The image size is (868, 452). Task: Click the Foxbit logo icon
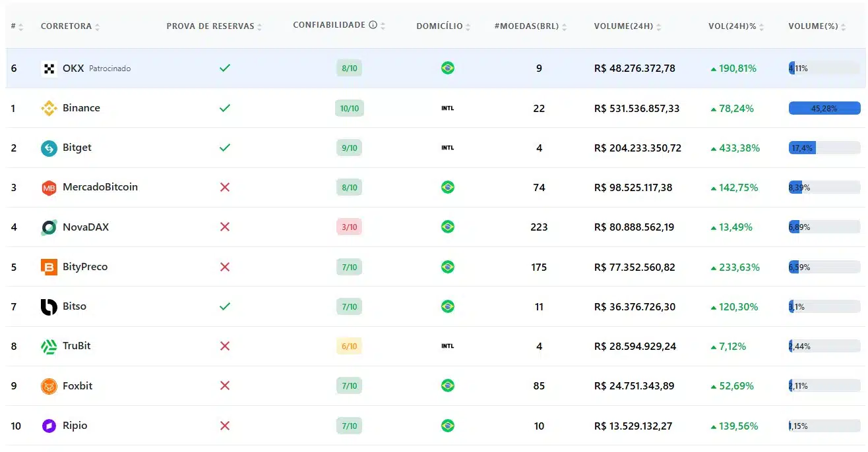(49, 386)
